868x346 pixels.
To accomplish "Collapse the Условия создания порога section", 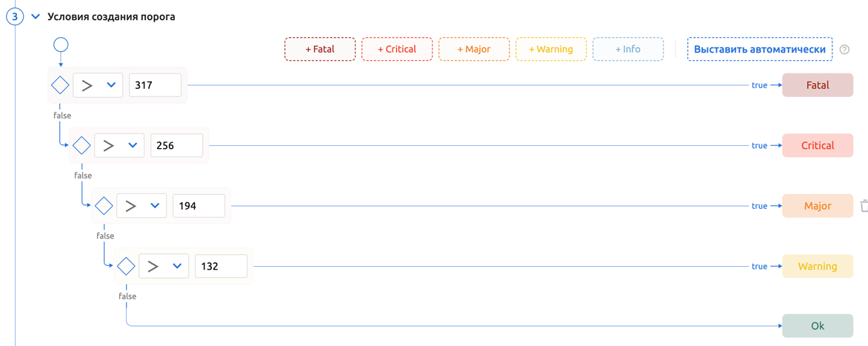I will coord(36,16).
